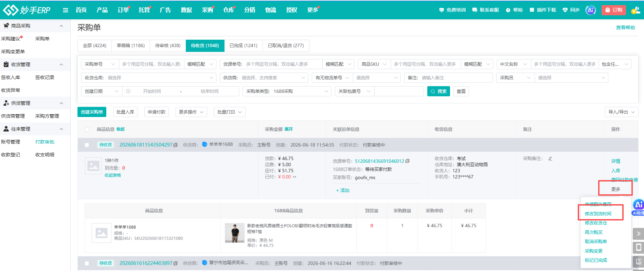Image resolution: width=644 pixels, height=271 pixels.
Task: Tick checkbox for order 2026061616224403897
Action: 87,263
